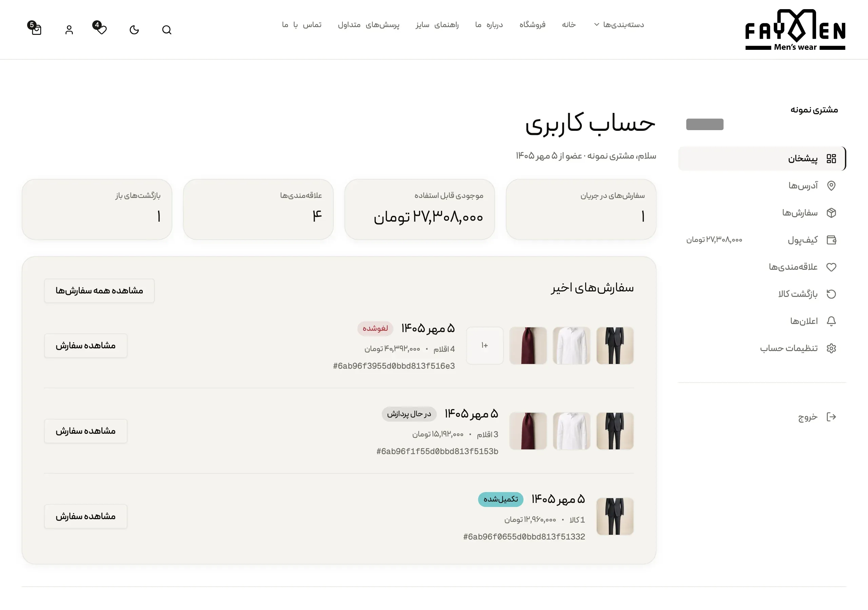Open فروشگاه in the navigation bar
This screenshot has width=868, height=610.
coord(532,24)
